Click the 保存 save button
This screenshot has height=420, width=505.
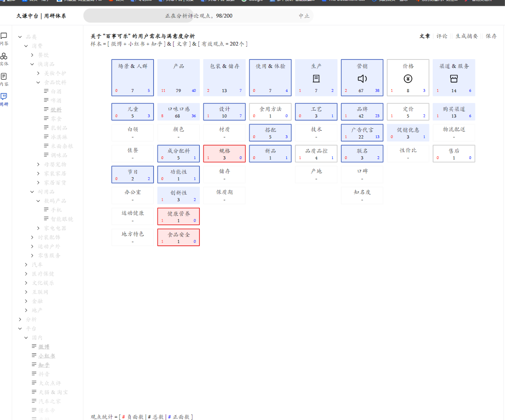(491, 36)
